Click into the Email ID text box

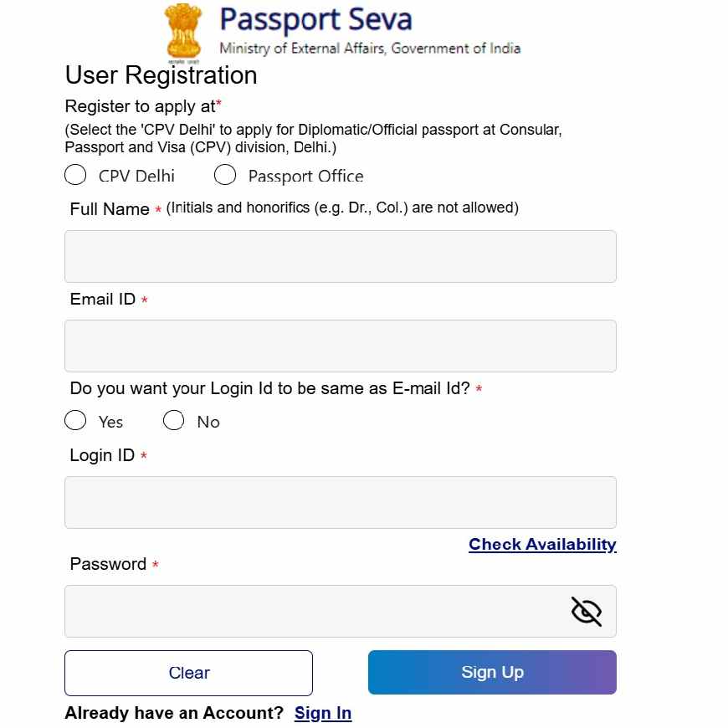click(x=341, y=346)
